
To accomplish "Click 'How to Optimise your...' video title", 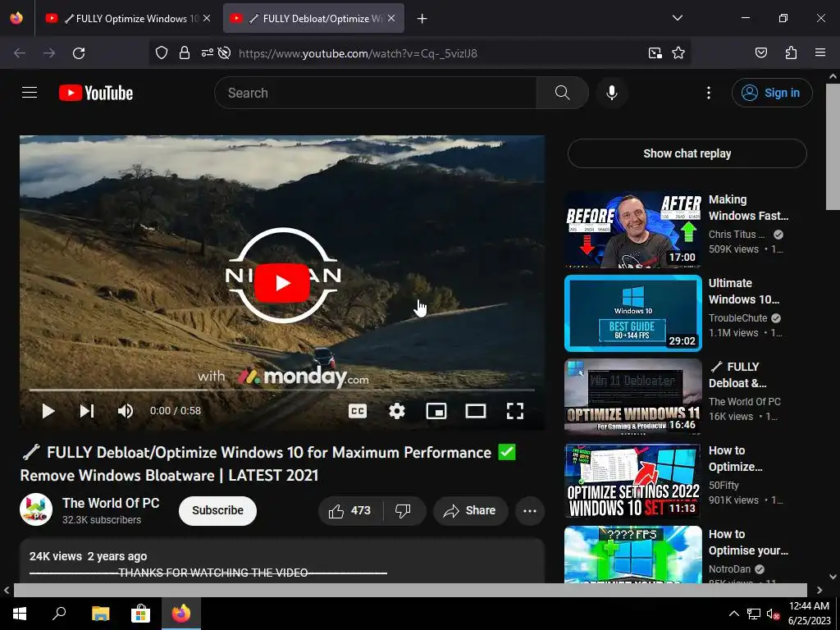I will coord(748,542).
